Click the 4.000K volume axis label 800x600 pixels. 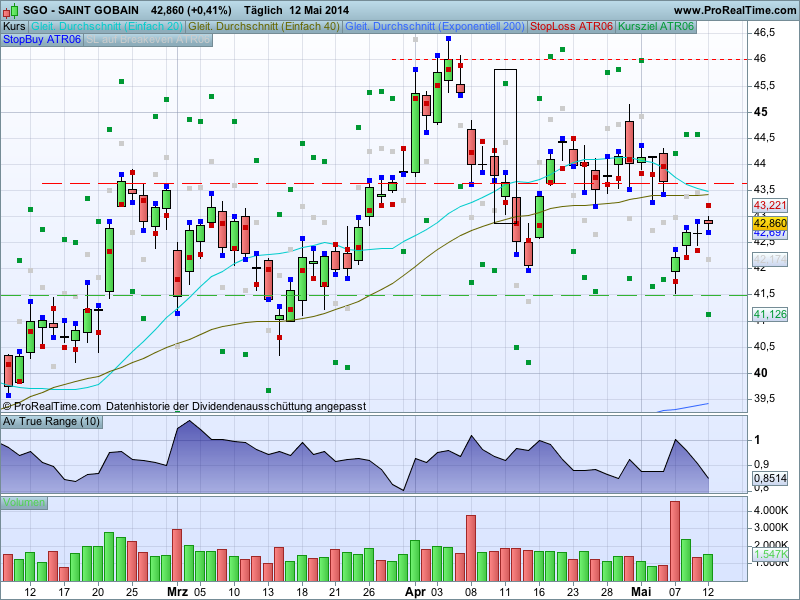coord(771,510)
